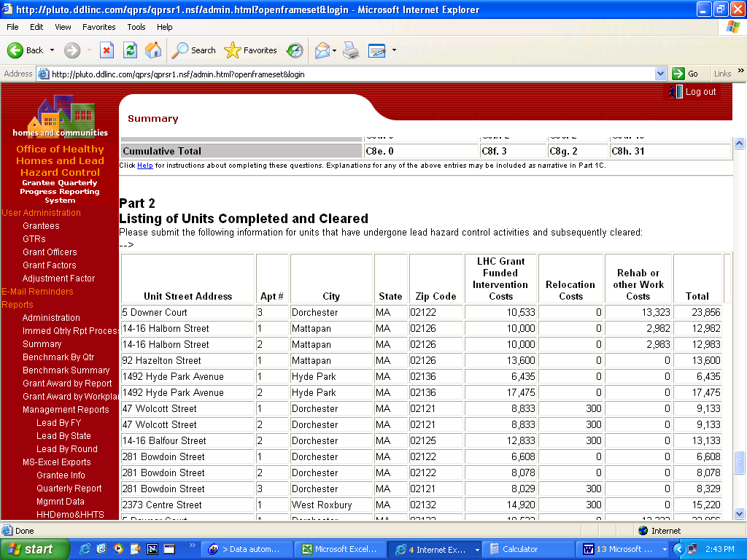Image resolution: width=747 pixels, height=560 pixels.
Task: Click the Stop loading icon
Action: click(107, 50)
